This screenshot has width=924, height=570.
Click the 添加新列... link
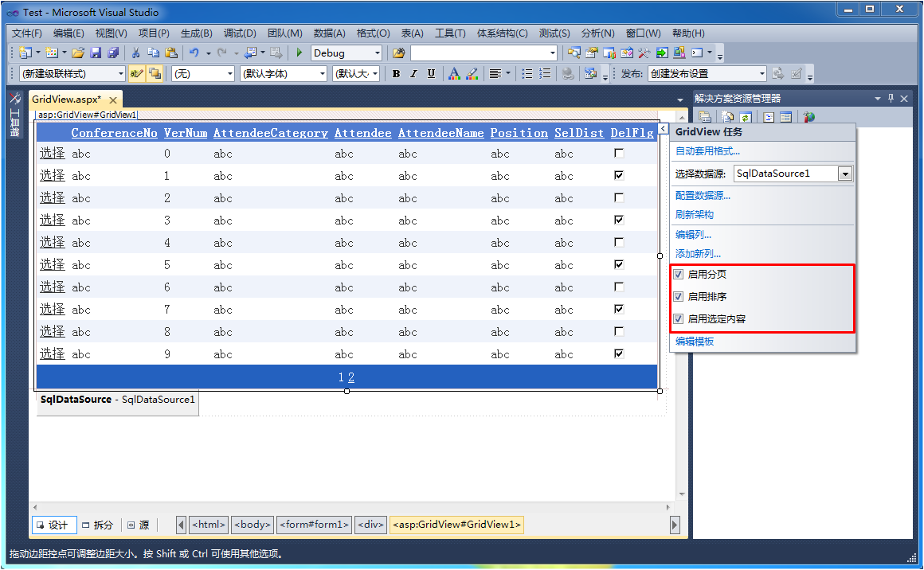(x=698, y=254)
